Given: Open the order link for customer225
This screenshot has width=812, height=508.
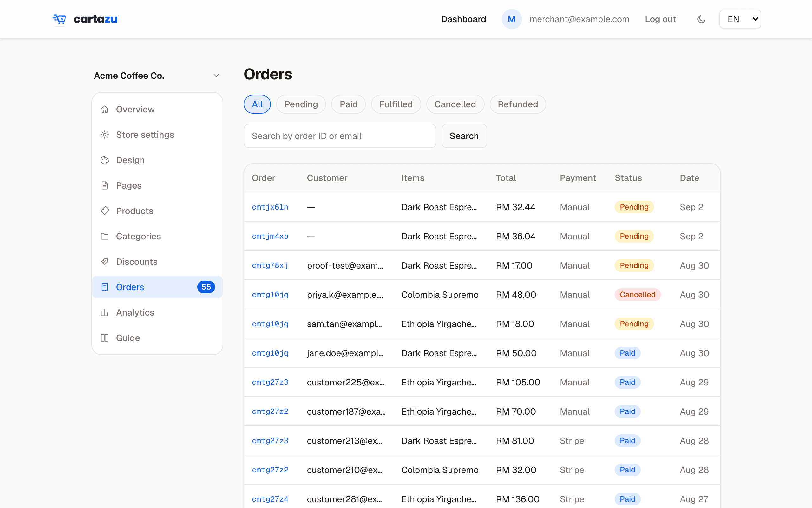Looking at the screenshot, I should click(x=270, y=382).
